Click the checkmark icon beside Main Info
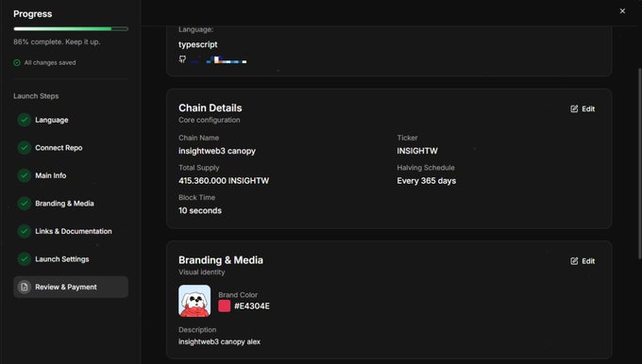The image size is (642, 364). pos(25,175)
